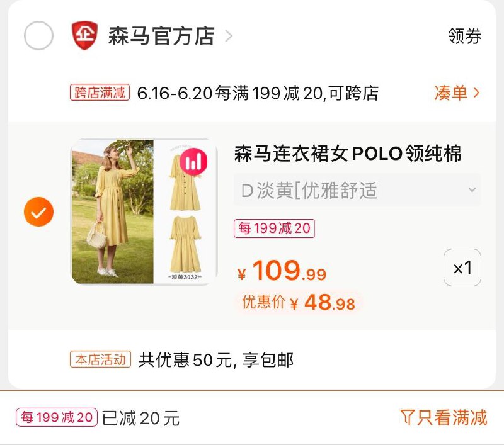Click the yellow dress product thumbnail

142,211
